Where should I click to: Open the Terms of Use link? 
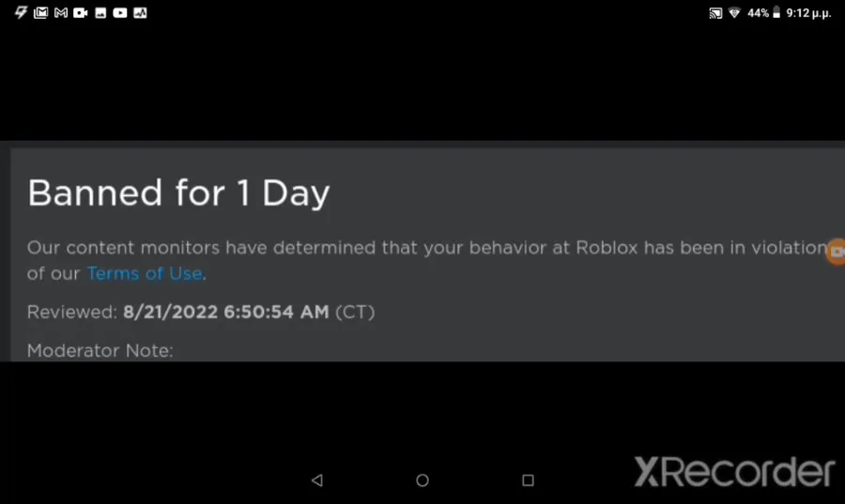pos(145,273)
